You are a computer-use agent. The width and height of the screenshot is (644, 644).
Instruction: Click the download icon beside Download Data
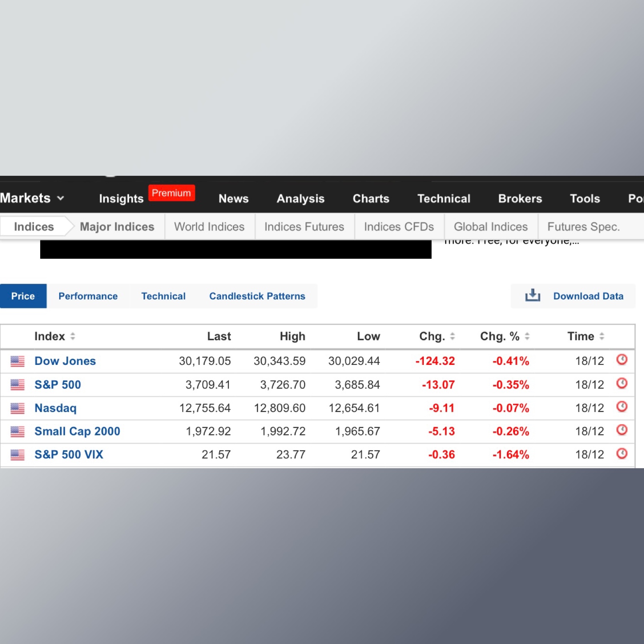[x=533, y=295]
